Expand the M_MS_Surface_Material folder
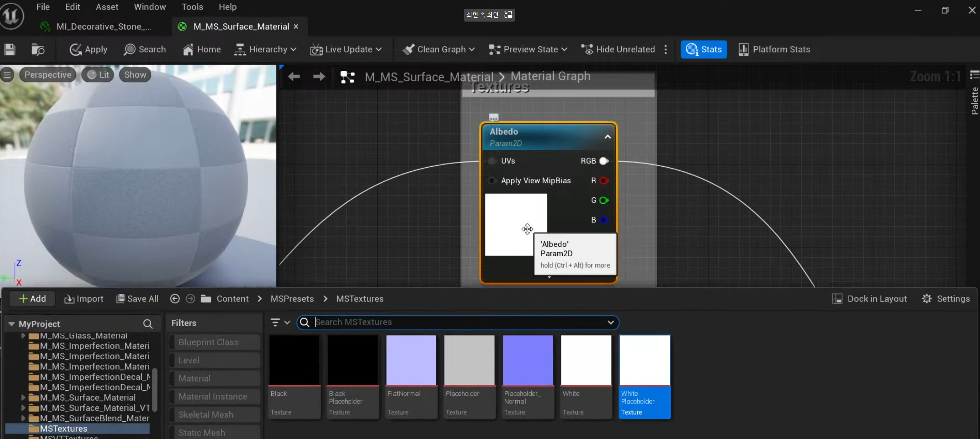The height and width of the screenshot is (439, 980). click(x=23, y=397)
